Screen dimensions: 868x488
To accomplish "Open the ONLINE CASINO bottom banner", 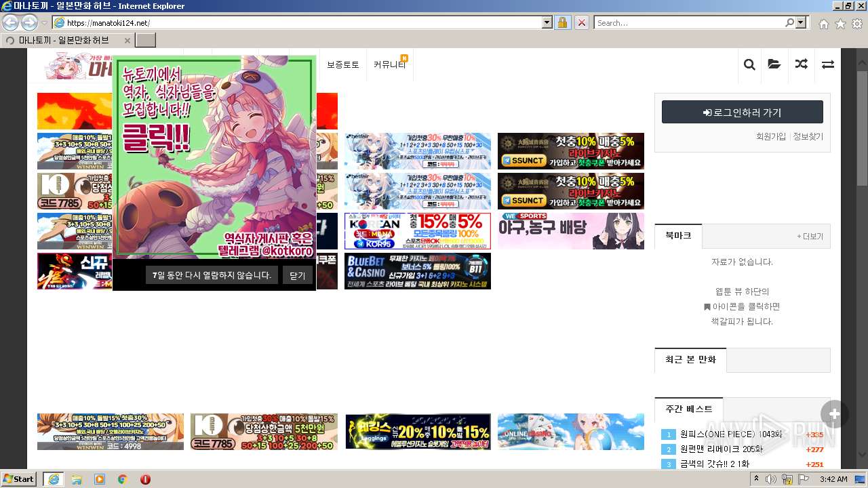I will pyautogui.click(x=570, y=432).
